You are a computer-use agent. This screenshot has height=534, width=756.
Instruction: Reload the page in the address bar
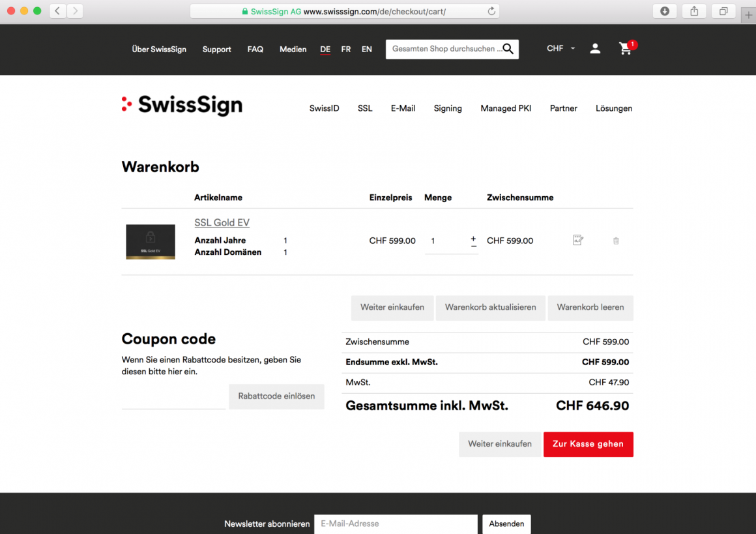491,11
